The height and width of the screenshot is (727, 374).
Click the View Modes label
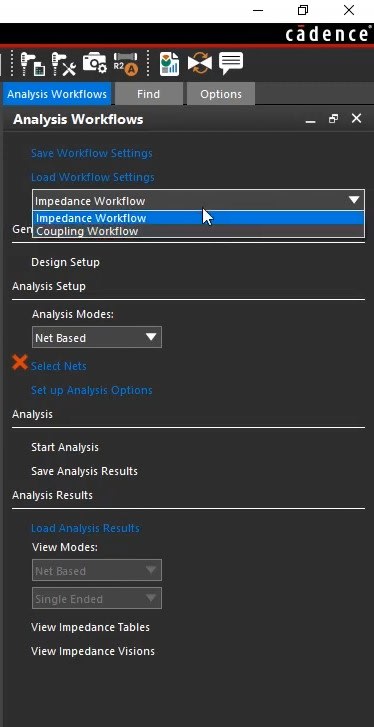click(65, 548)
